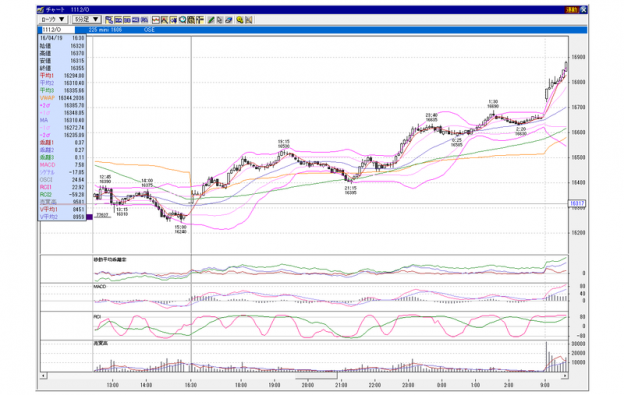624x395 pixels.
Task: Select the green pencil drawing tool
Action: [x=211, y=19]
